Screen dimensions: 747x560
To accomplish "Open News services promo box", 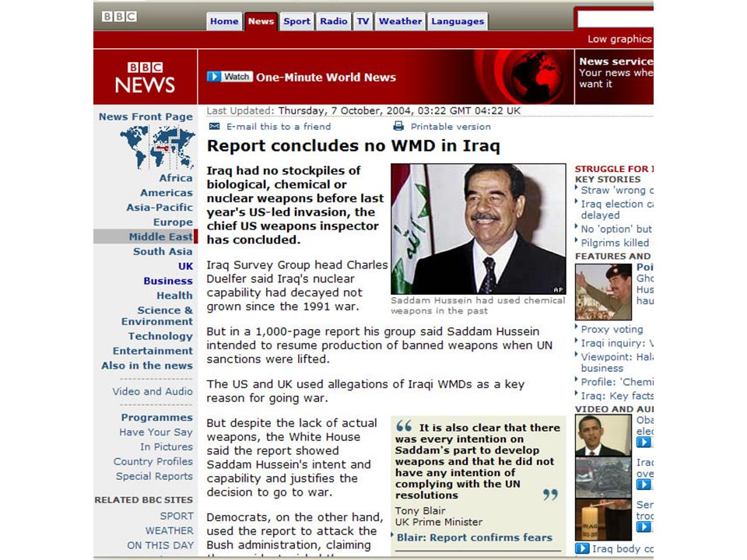I will point(615,77).
